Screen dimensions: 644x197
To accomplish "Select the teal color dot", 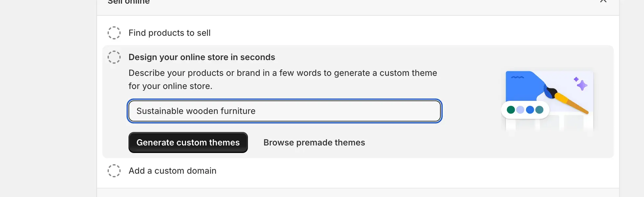I will coord(539,110).
